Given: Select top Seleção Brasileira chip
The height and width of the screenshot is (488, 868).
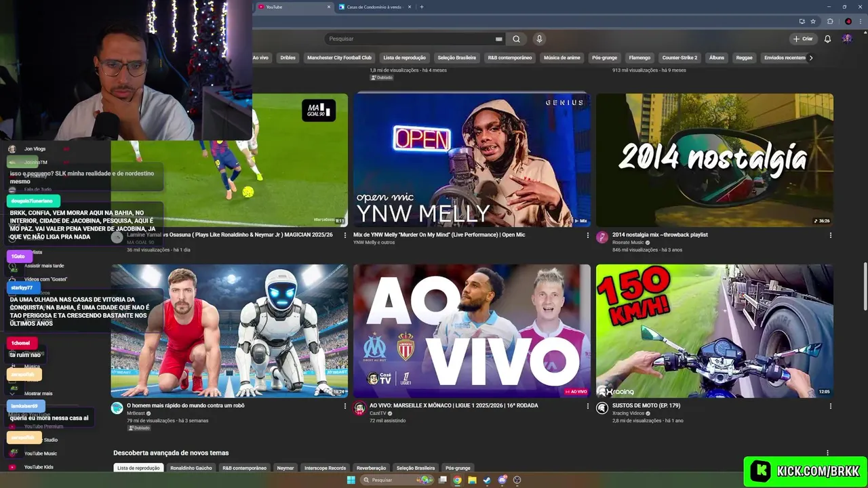Looking at the screenshot, I should pos(456,58).
